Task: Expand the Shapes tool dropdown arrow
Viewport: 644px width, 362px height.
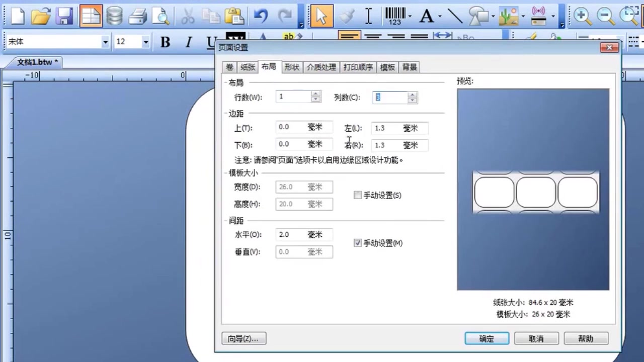Action: coord(493,16)
